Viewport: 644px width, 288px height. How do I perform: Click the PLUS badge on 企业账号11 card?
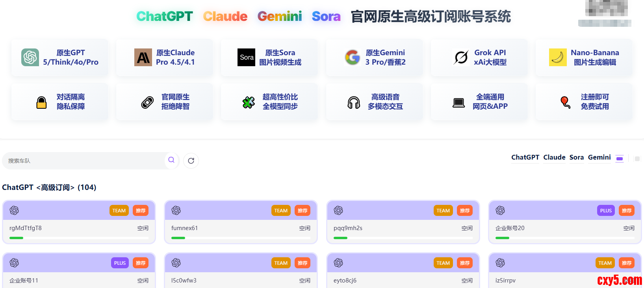tap(120, 263)
